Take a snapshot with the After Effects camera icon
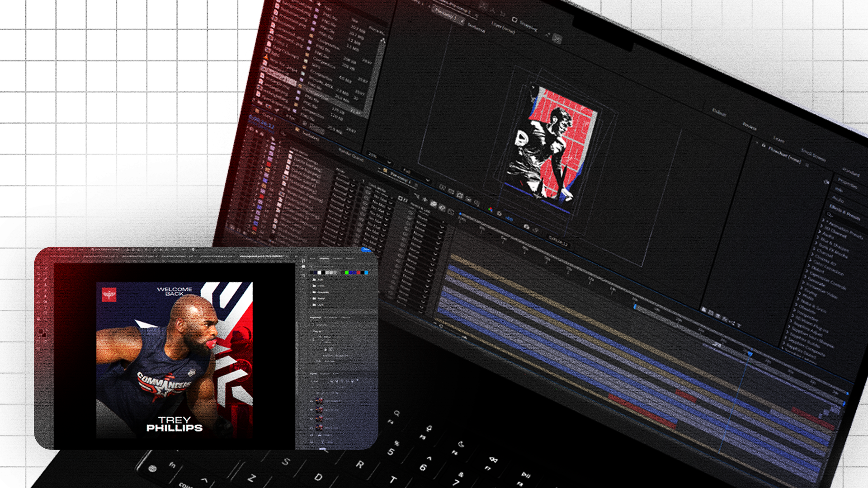868x488 pixels. (527, 226)
